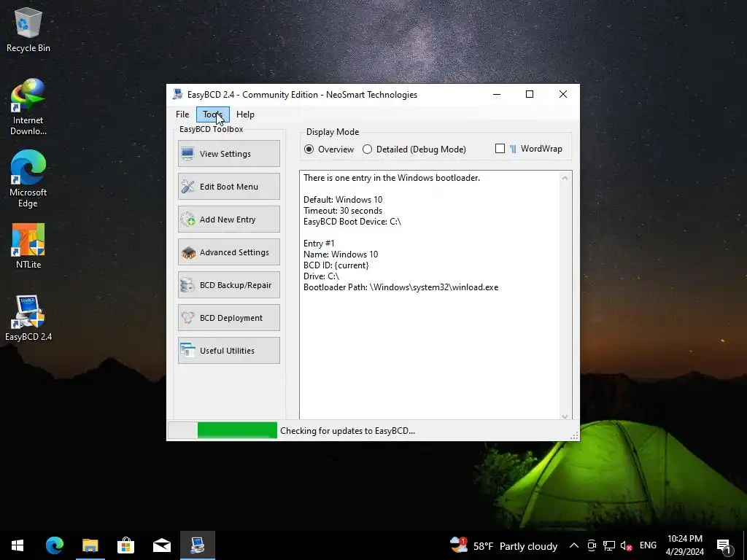Screen dimensions: 747x560
Task: Click the 'Default: Windows 10' line
Action: [343, 200]
